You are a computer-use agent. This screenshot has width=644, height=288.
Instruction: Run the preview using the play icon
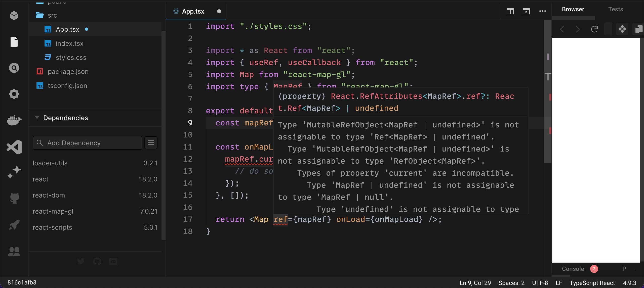[526, 11]
